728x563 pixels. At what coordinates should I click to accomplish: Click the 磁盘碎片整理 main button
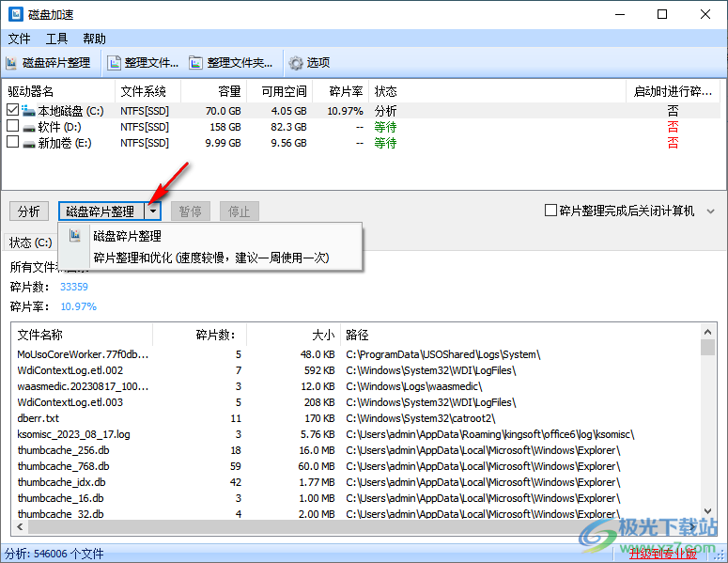[101, 211]
